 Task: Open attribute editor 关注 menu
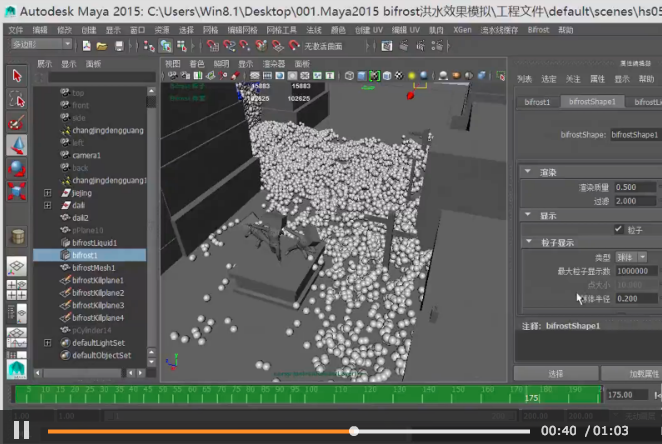(572, 79)
